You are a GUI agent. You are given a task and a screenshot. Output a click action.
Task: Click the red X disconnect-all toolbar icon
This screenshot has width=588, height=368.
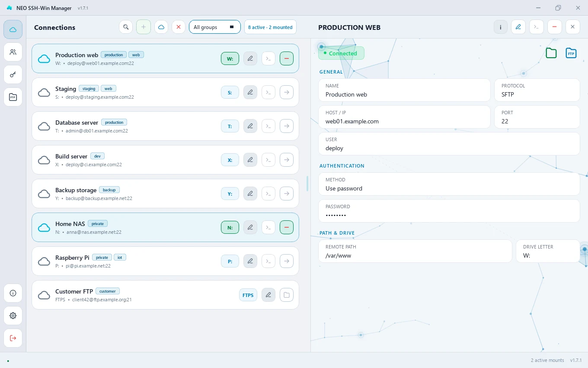[x=179, y=27]
